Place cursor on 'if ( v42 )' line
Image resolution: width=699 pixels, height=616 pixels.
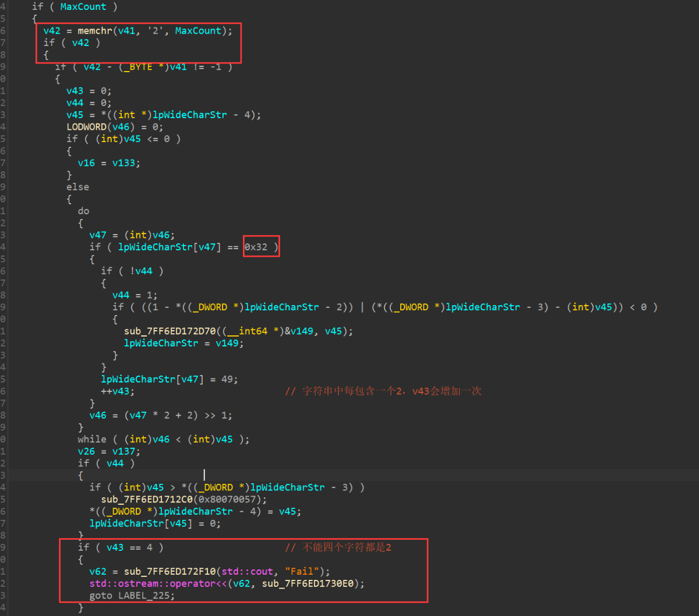[x=72, y=43]
